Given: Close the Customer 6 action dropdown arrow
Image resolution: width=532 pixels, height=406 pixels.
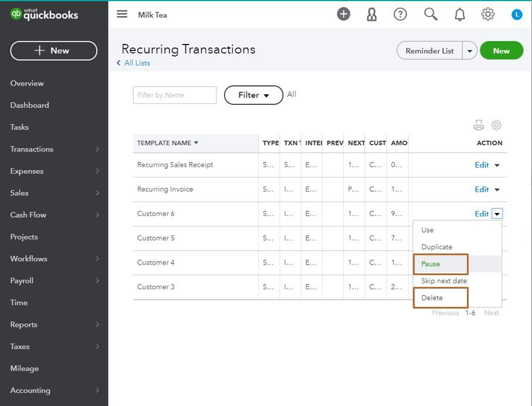Looking at the screenshot, I should (x=497, y=214).
